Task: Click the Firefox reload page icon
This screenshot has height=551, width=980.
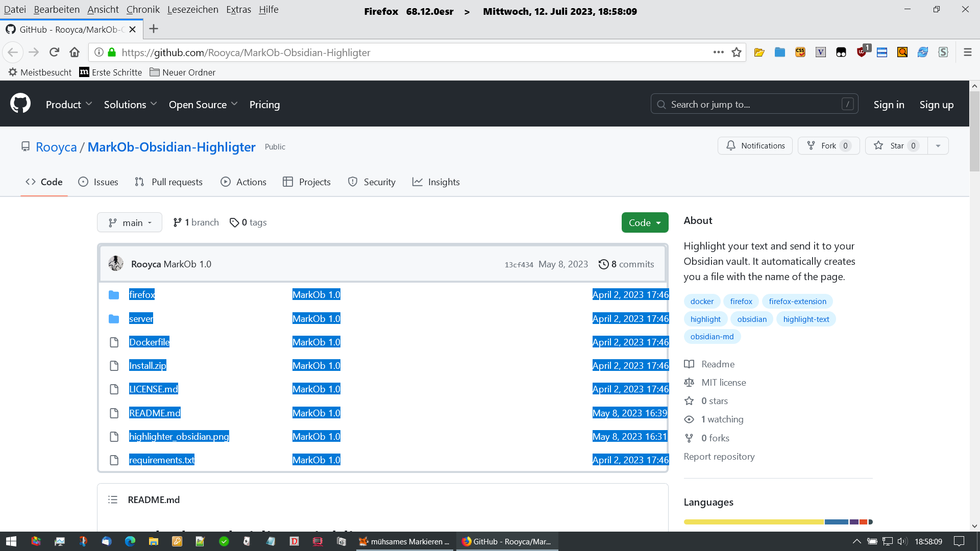Action: 54,52
